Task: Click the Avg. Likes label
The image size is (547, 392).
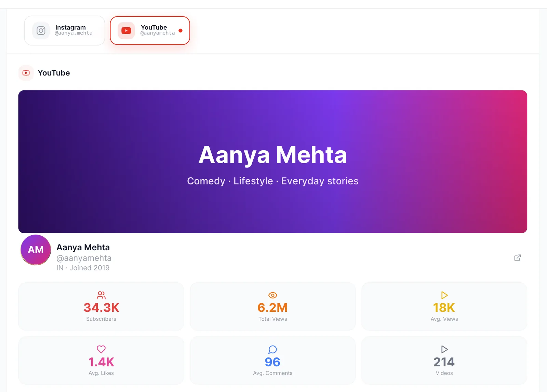Action: point(101,373)
